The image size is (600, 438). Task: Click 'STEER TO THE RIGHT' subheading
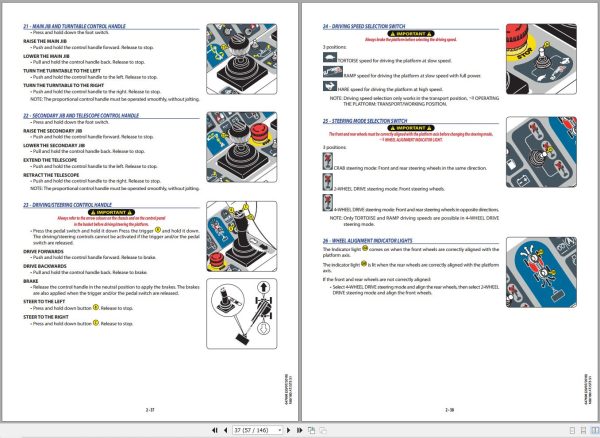46,317
